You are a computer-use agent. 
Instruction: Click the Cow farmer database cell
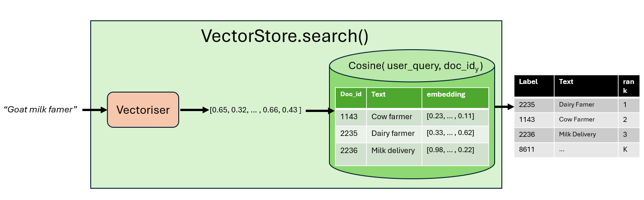tap(392, 116)
